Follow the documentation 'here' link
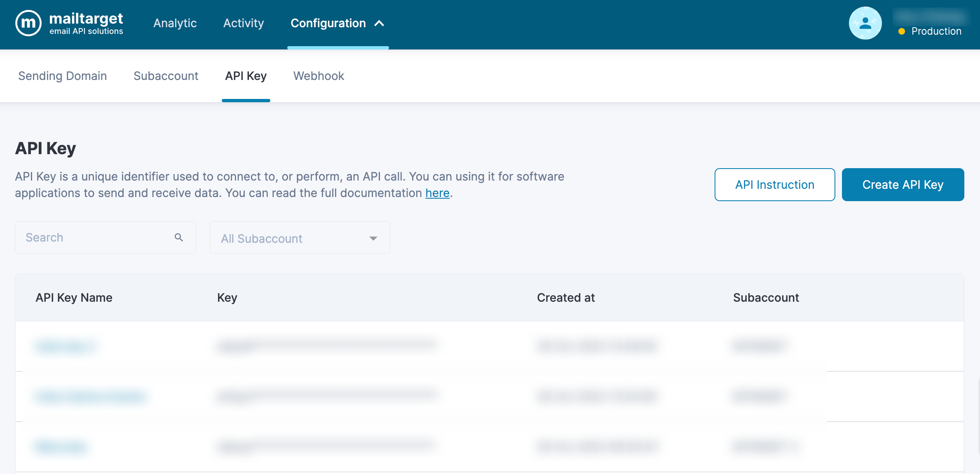The width and height of the screenshot is (980, 474). pyautogui.click(x=437, y=193)
